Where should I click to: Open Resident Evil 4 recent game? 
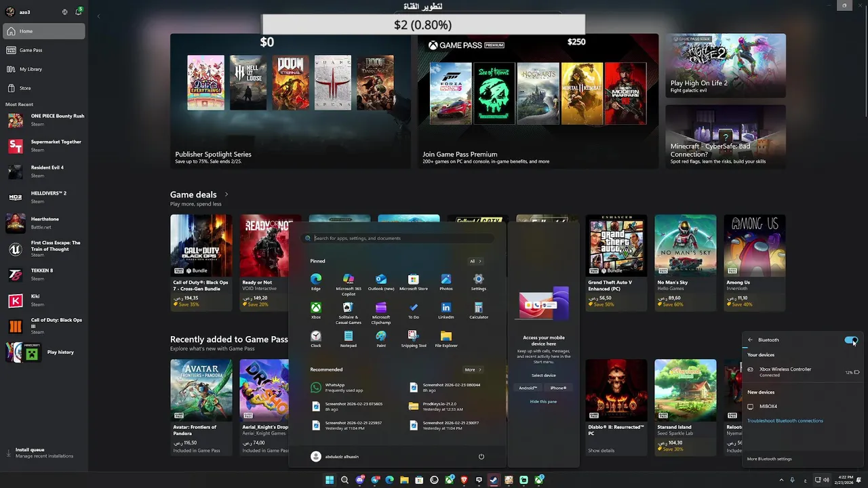pyautogui.click(x=44, y=171)
